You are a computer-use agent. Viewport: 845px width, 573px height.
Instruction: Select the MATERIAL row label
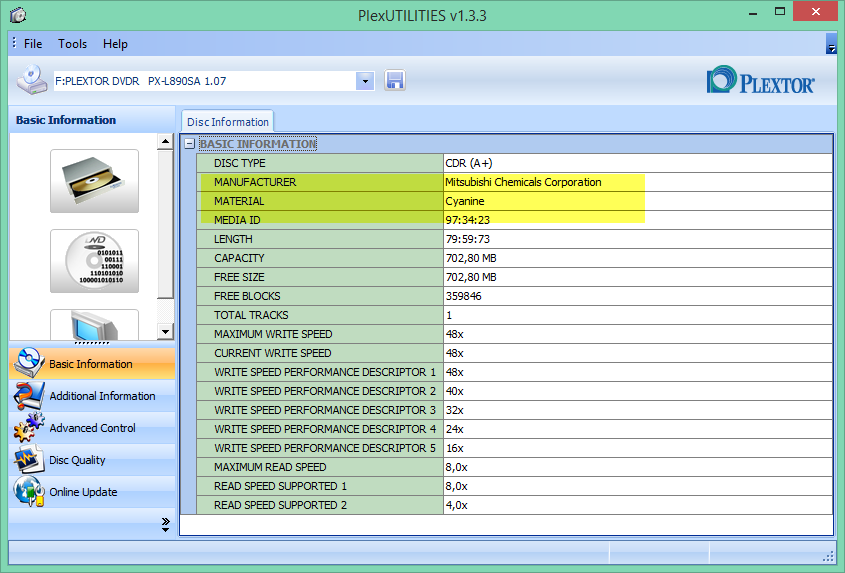point(239,201)
